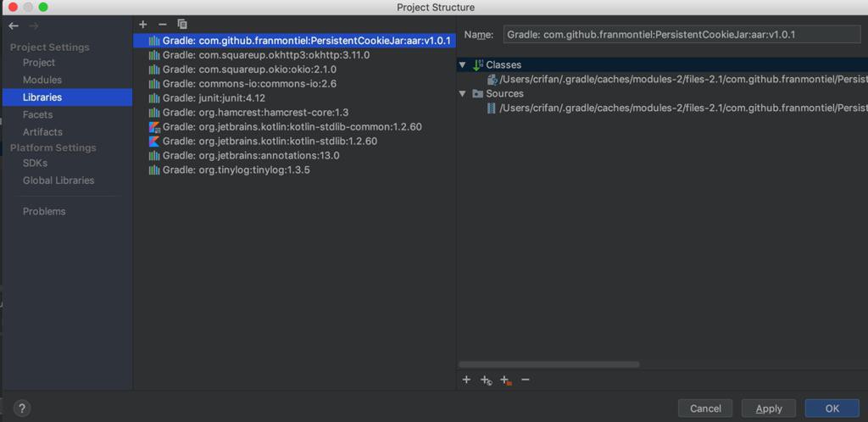The height and width of the screenshot is (422, 868).
Task: Click the New Project Library plus icon
Action: 142,25
